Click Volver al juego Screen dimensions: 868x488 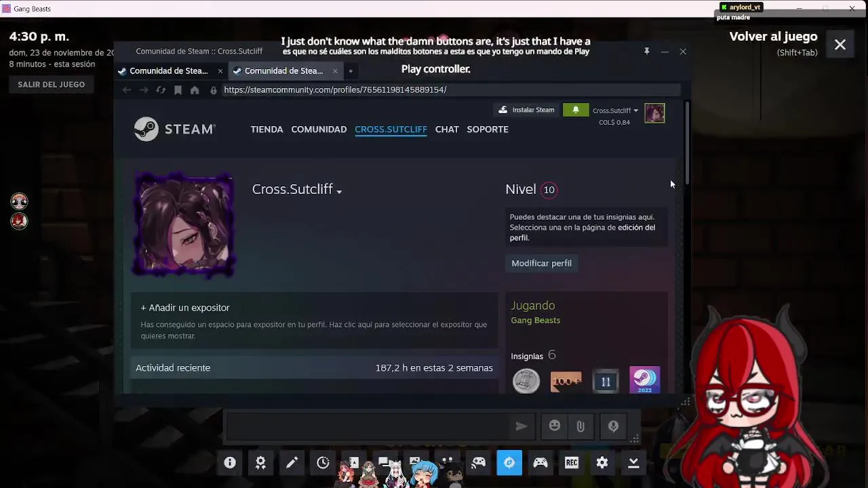tap(773, 37)
